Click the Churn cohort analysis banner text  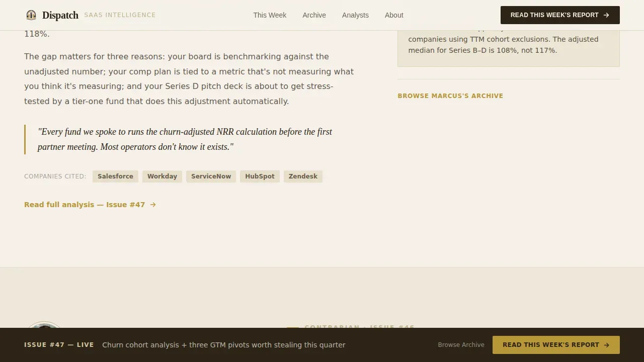coord(224,345)
